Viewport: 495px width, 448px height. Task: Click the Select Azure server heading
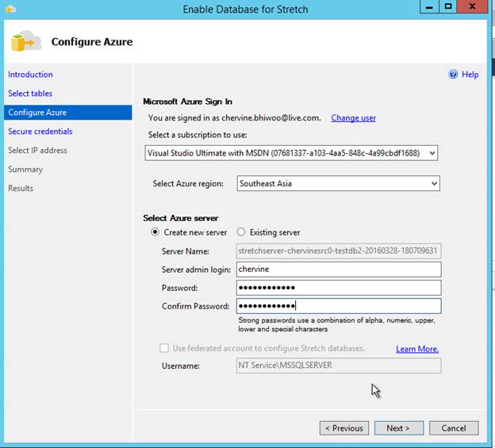[x=181, y=218]
